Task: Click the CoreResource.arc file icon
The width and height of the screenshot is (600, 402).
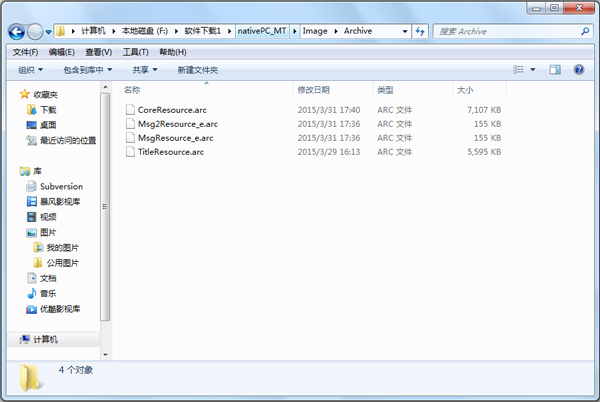Action: tap(130, 109)
